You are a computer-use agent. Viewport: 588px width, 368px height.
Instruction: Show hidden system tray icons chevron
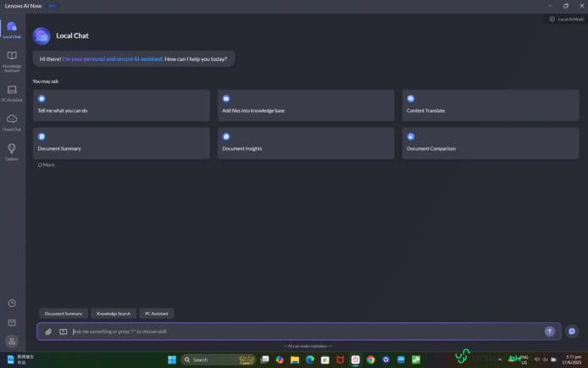click(500, 360)
